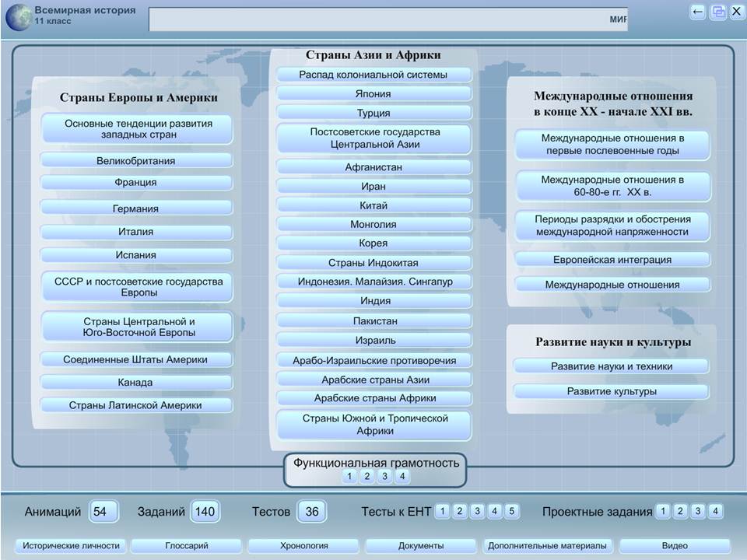747x560 pixels.
Task: Open the Афганистан topic
Action: (374, 166)
